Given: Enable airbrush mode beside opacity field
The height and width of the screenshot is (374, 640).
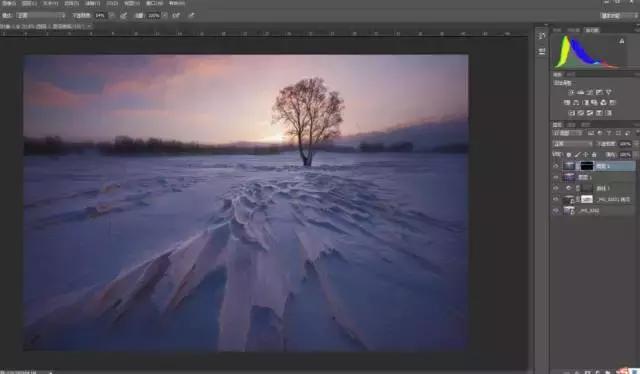Looking at the screenshot, I should pyautogui.click(x=176, y=16).
